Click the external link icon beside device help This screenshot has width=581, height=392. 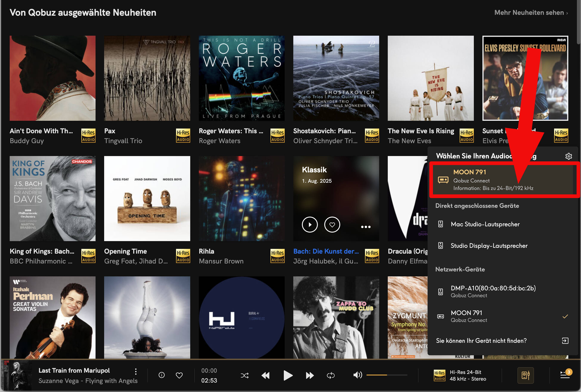pyautogui.click(x=565, y=341)
